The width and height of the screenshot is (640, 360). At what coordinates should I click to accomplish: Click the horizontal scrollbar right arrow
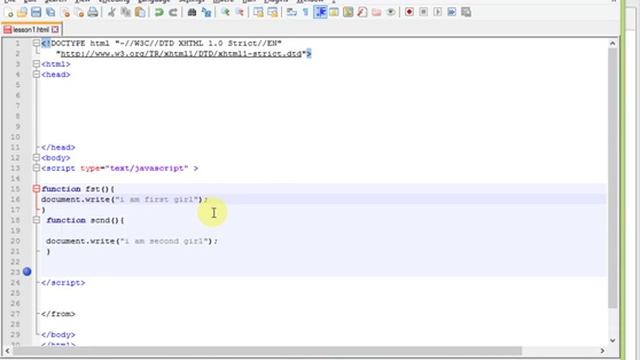click(602, 351)
